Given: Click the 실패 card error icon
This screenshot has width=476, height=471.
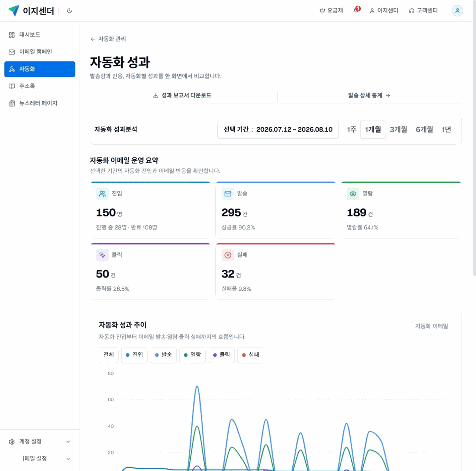Looking at the screenshot, I should tap(228, 255).
